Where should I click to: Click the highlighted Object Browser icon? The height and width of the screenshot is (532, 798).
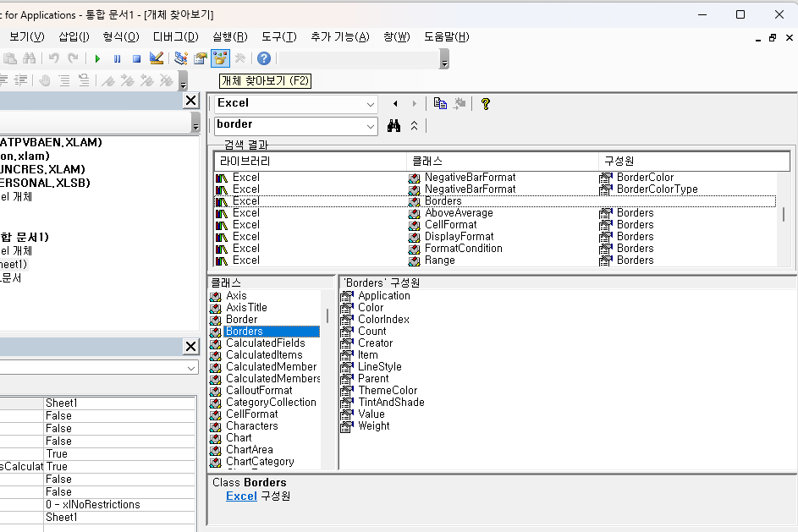(220, 58)
